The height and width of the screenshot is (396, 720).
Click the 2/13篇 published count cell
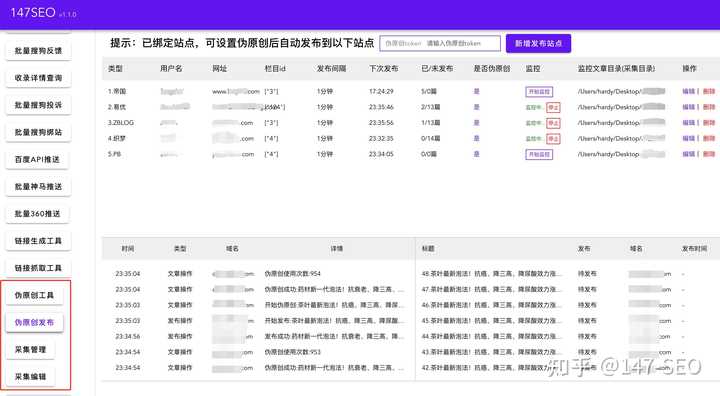coord(431,107)
